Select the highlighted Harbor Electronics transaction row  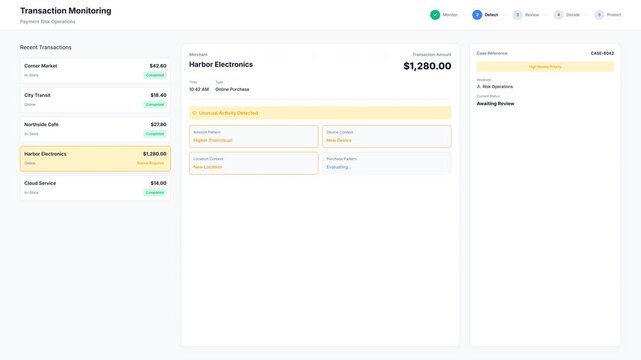95,159
